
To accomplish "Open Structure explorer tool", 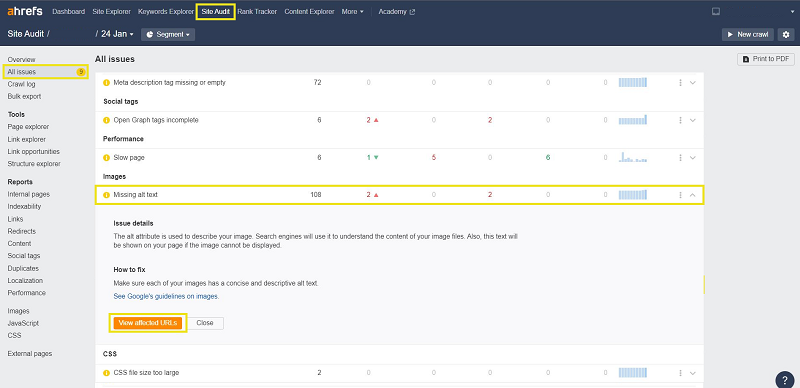I will click(34, 164).
